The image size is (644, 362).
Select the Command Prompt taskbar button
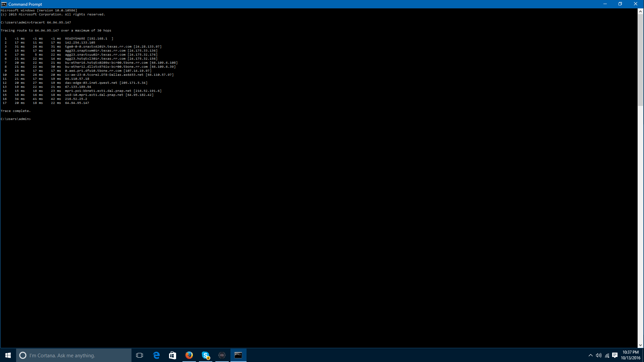coord(238,355)
